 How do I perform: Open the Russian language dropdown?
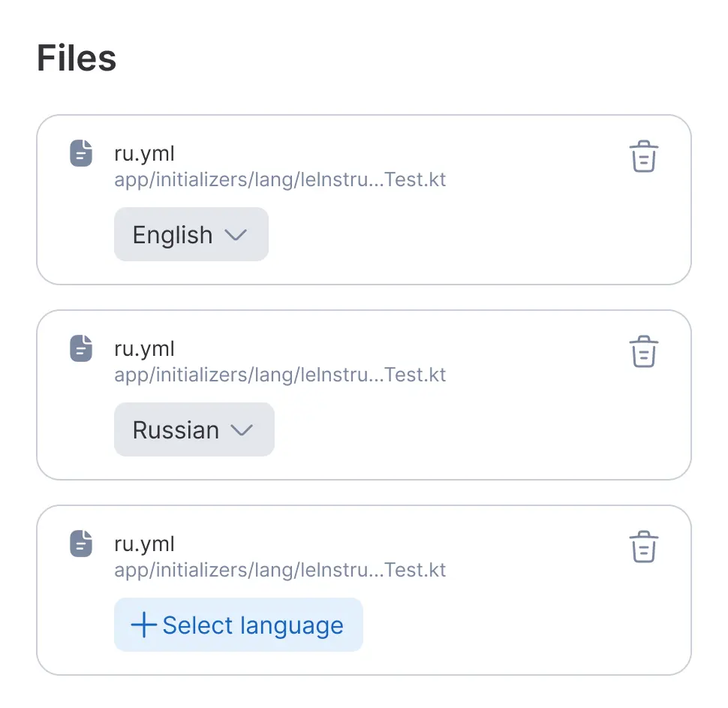[194, 429]
